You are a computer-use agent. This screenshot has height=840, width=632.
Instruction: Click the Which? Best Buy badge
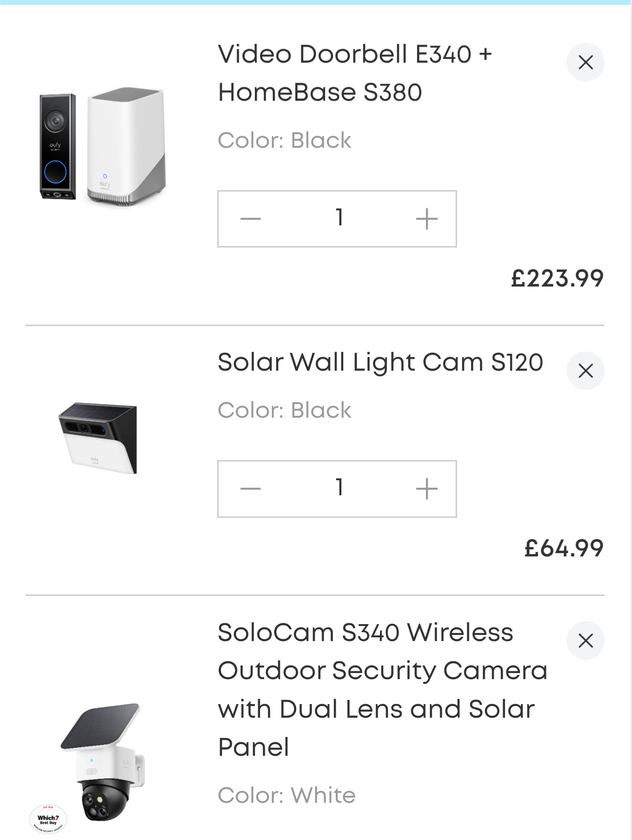48,819
